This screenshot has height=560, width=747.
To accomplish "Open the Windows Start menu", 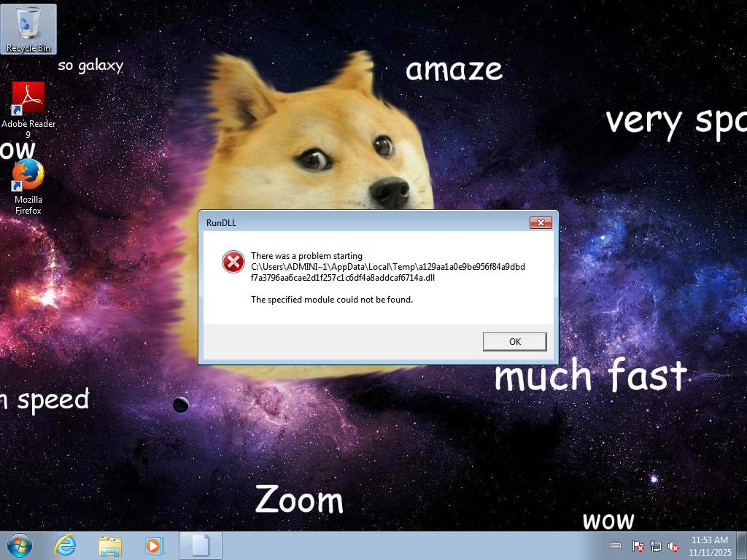I will 19,545.
